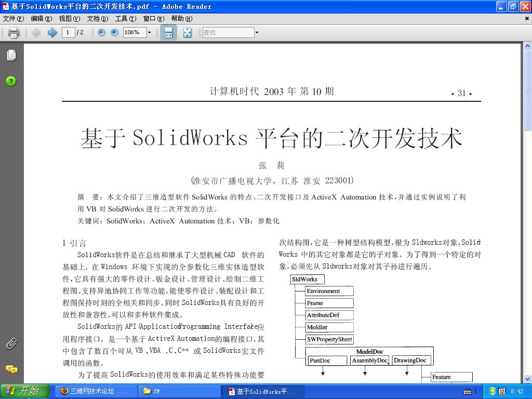Screen dimensions: 532x399
Task: Click the journal header 计算机时代 2003 年第 10 期
Action: (272, 91)
